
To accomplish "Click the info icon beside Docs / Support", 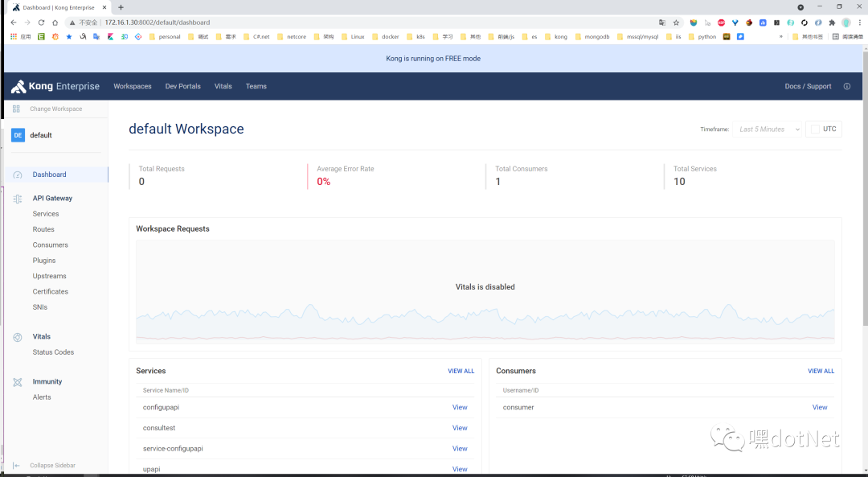I will click(x=847, y=86).
